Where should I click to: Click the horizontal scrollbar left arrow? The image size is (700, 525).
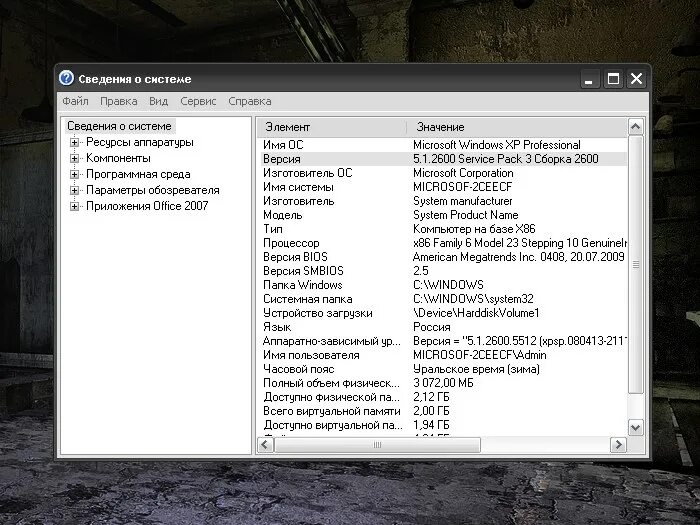pos(265,445)
